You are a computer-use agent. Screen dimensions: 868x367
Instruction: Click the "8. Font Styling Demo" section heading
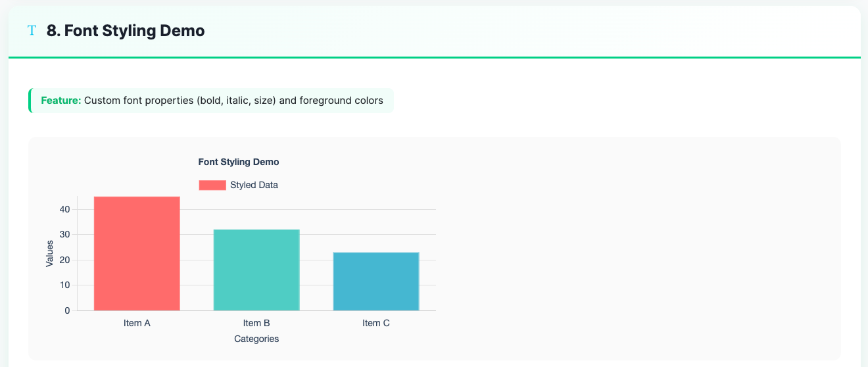point(126,30)
